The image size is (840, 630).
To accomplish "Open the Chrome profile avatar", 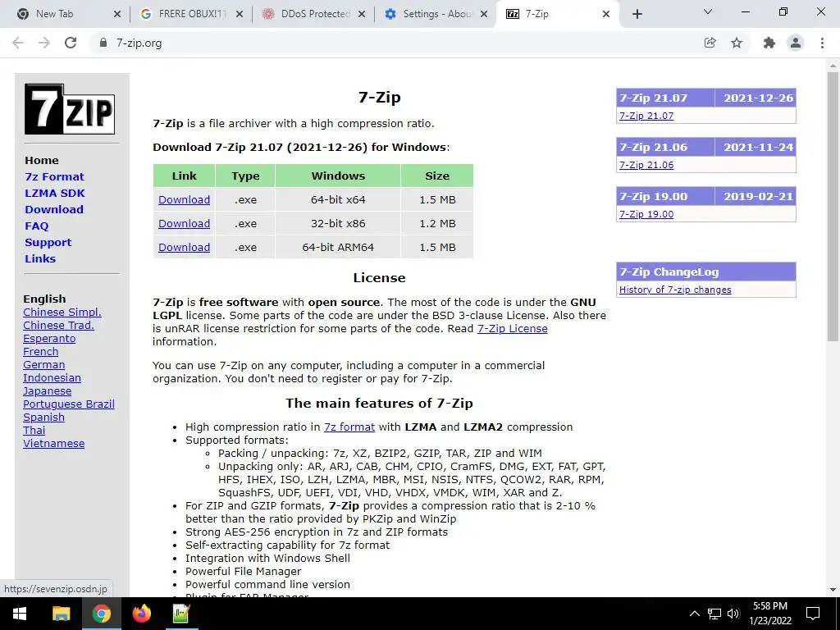I will click(796, 43).
